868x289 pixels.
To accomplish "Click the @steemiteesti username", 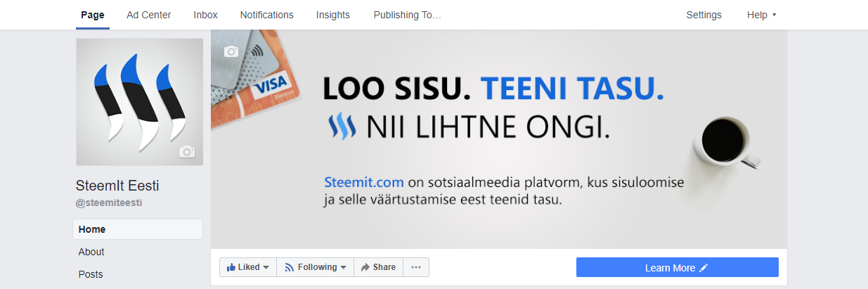I will [110, 203].
